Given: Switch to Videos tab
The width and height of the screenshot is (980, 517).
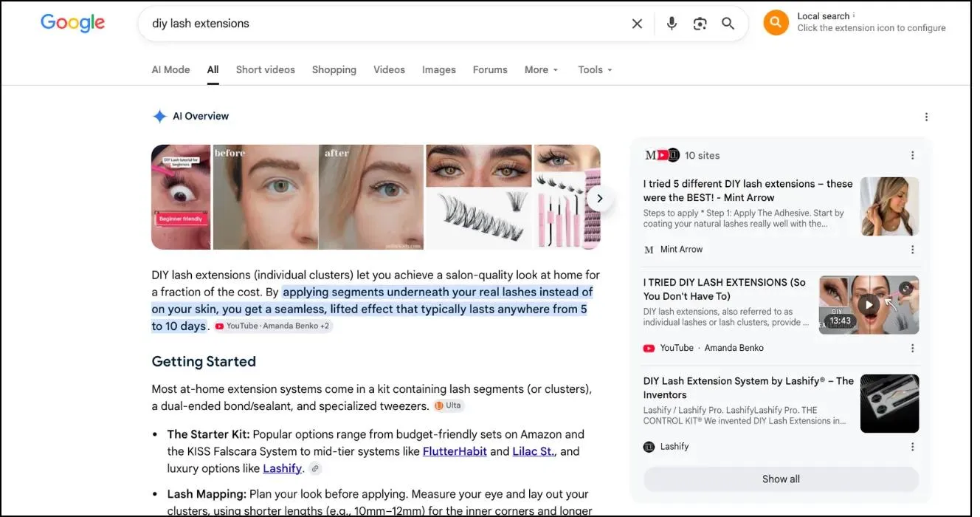Looking at the screenshot, I should click(x=389, y=69).
